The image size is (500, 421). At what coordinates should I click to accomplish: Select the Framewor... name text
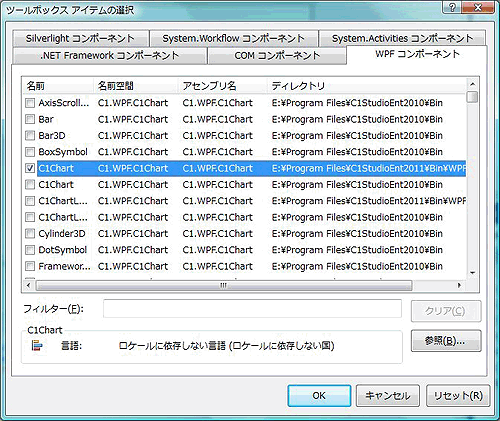[x=64, y=266]
